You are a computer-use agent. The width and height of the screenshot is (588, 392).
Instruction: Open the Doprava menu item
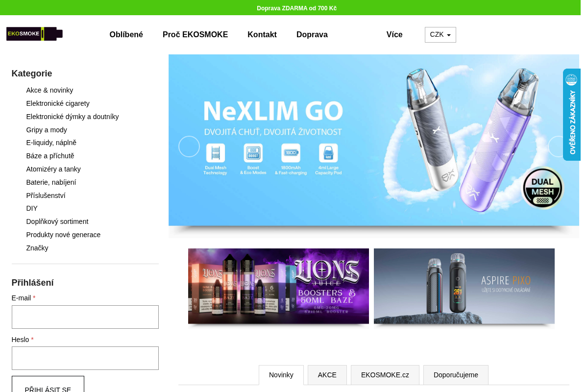click(312, 35)
